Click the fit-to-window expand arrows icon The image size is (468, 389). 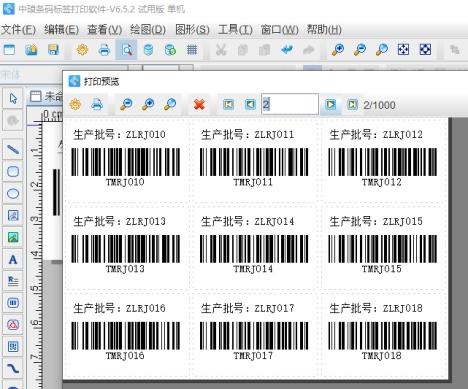[x=403, y=50]
